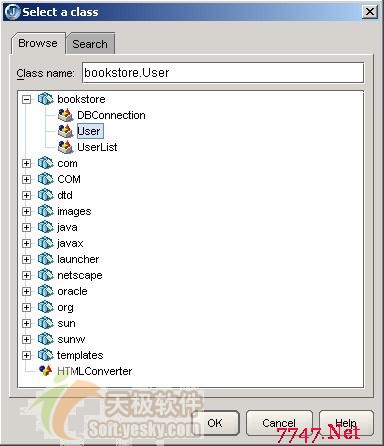The height and width of the screenshot is (446, 384).
Task: Expand the netscape package node
Action: 27,275
